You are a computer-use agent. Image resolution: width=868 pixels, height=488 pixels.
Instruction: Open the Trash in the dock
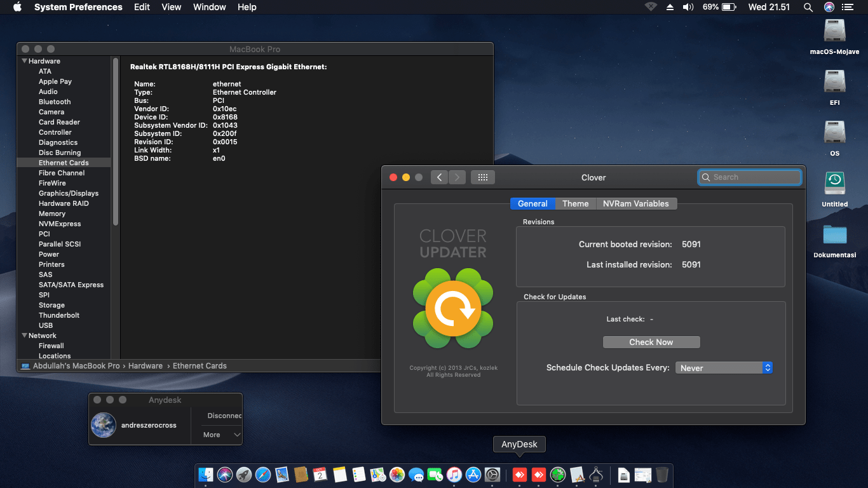click(x=662, y=475)
